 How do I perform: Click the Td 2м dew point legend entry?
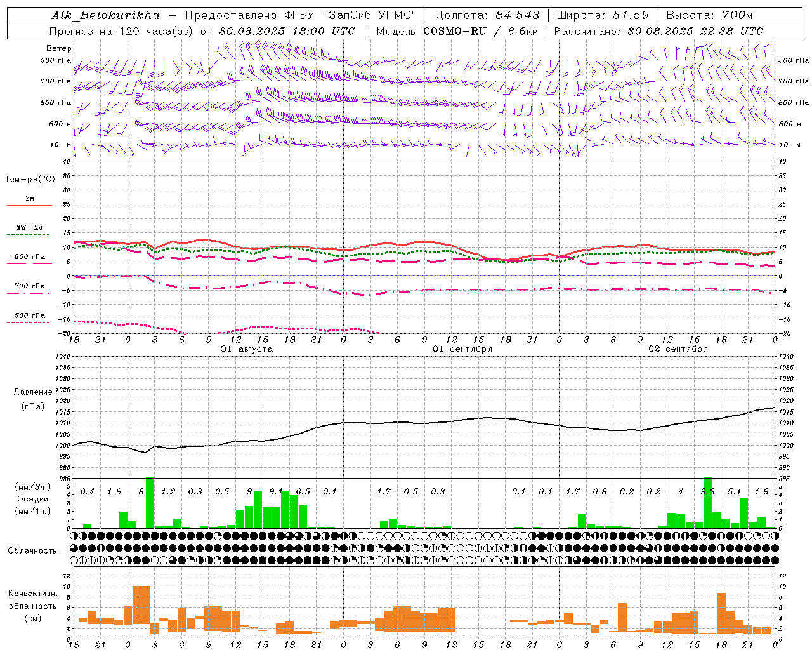coord(30,227)
